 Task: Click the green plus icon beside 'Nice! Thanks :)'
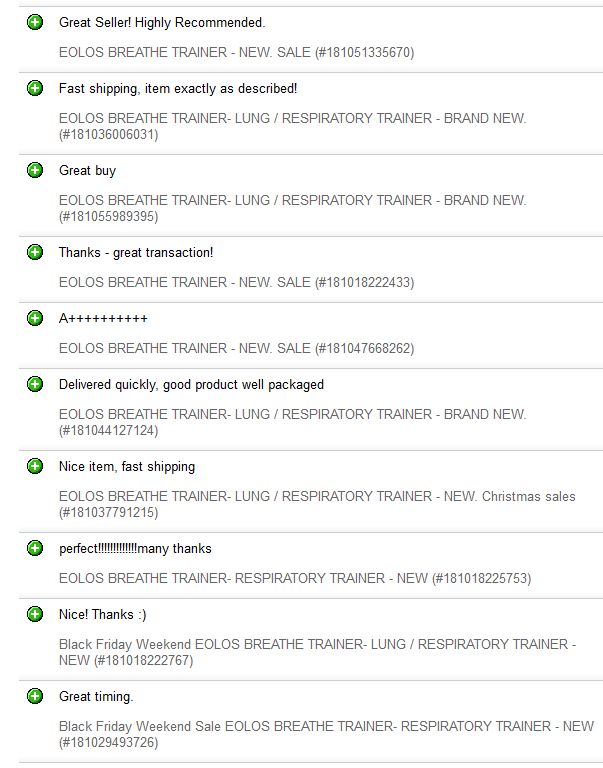click(35, 614)
